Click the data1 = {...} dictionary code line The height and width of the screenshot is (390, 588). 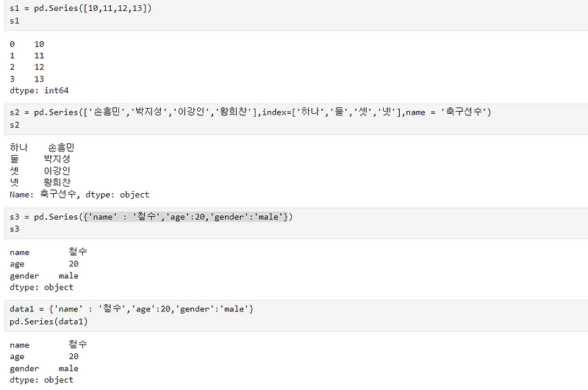coord(132,309)
